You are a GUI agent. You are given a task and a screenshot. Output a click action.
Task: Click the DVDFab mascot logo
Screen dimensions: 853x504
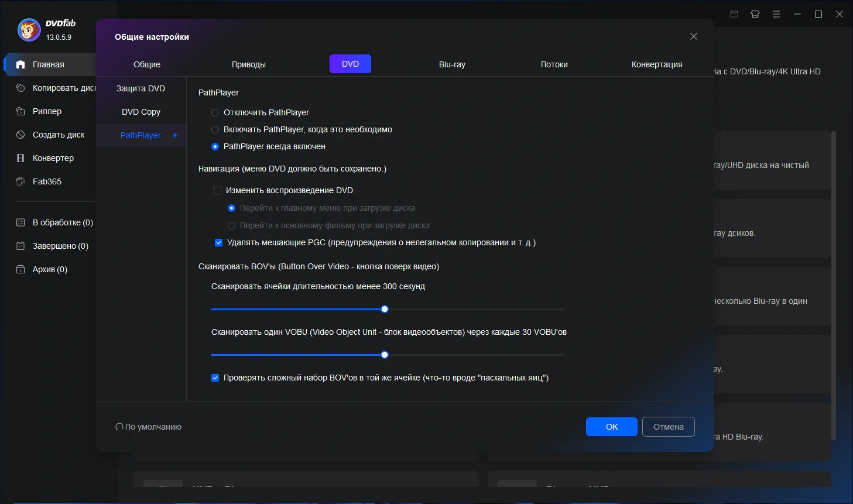click(29, 30)
